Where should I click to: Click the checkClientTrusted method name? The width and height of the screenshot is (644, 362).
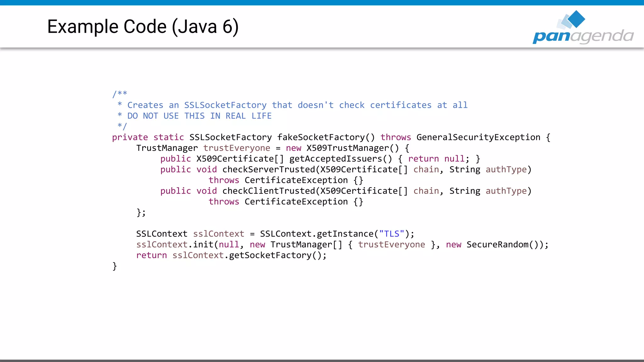tap(269, 191)
